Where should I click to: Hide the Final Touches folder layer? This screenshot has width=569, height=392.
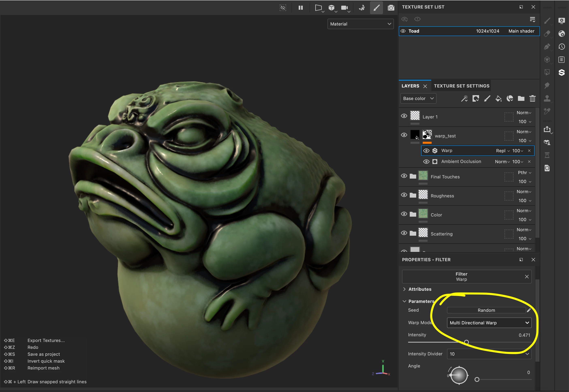pos(404,176)
